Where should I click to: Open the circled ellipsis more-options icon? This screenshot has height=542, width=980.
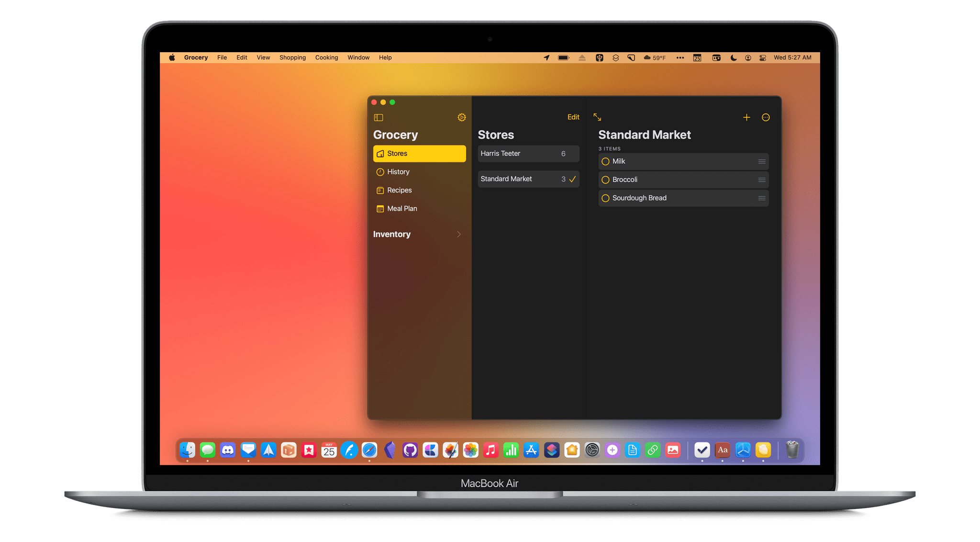766,117
